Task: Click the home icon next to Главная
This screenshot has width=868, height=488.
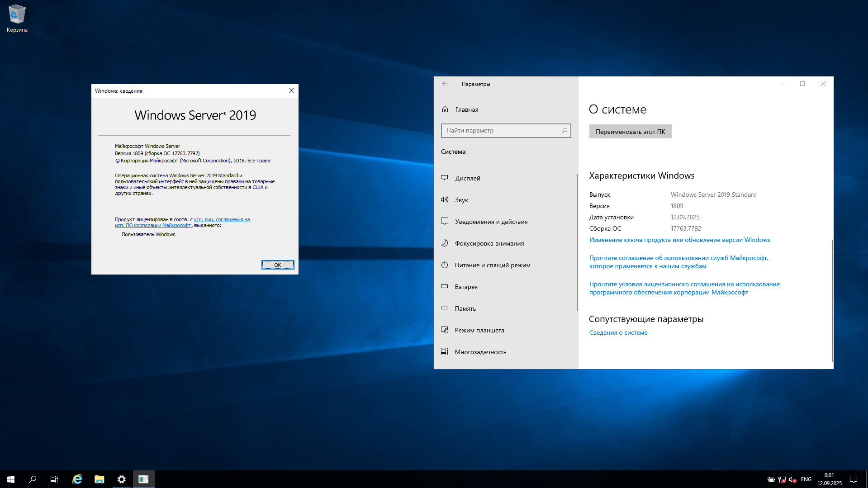Action: 445,109
